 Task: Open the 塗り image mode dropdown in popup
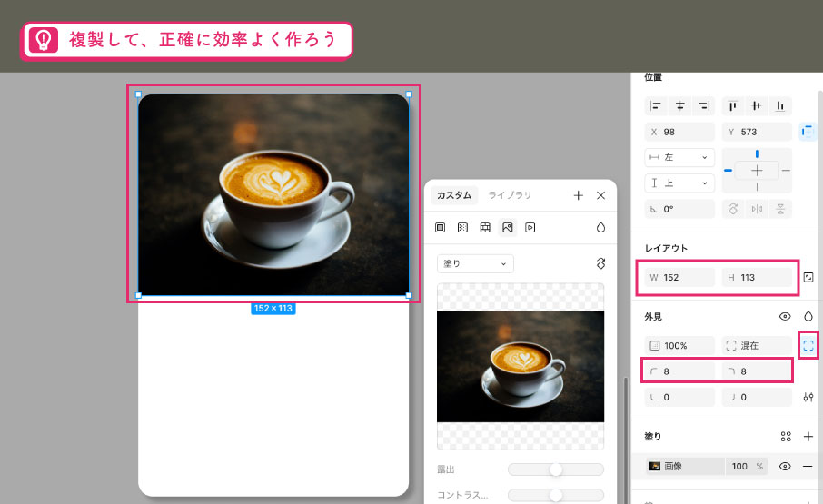coord(475,263)
